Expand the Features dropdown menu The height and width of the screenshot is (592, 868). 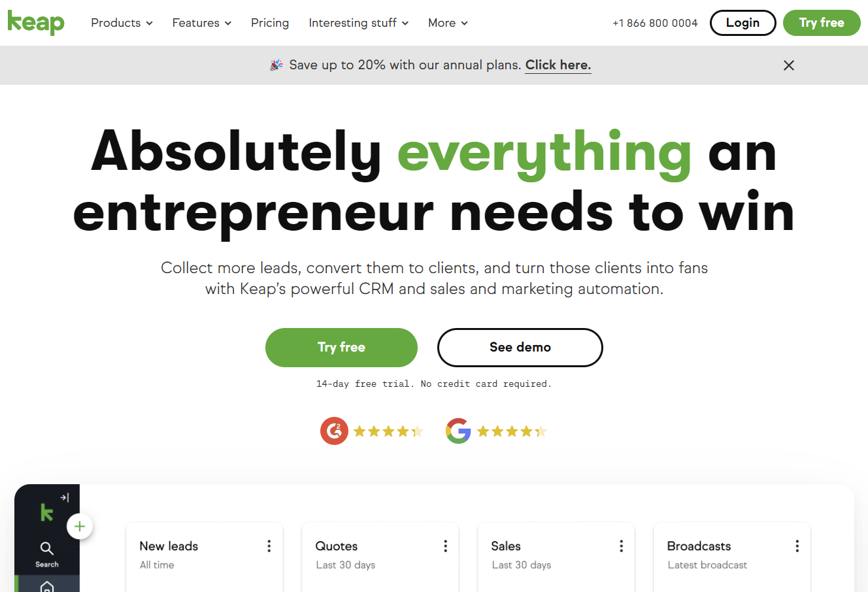click(x=201, y=23)
